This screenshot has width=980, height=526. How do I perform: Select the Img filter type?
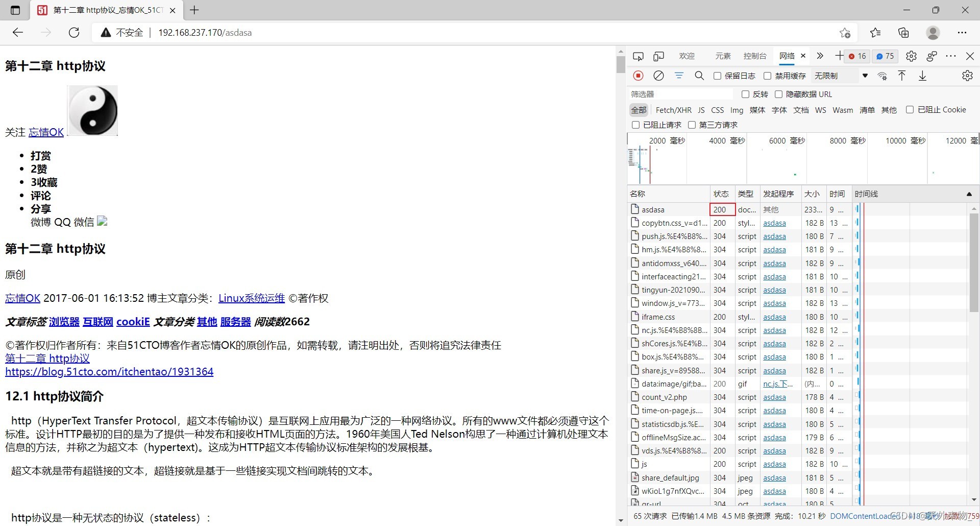pos(737,110)
